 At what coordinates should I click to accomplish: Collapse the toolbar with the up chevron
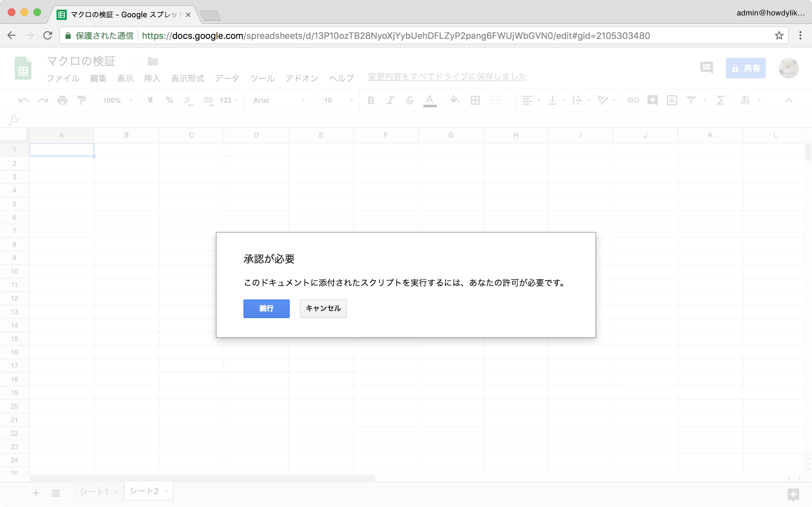(x=789, y=100)
